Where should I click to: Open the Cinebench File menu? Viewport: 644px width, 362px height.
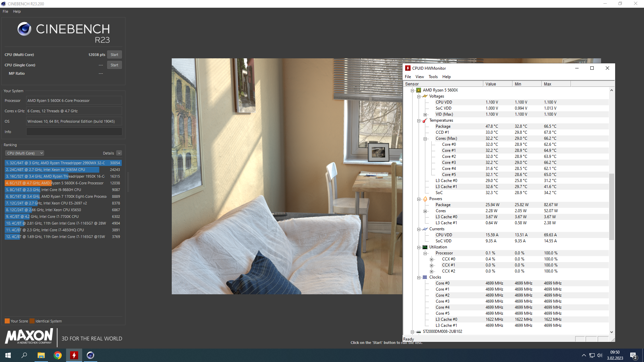(5, 11)
